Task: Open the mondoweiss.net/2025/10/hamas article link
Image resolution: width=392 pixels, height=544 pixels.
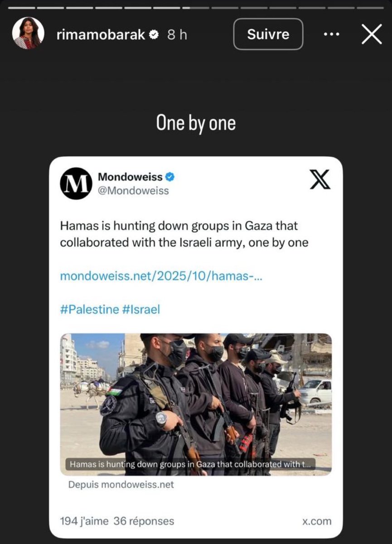Action: coord(161,276)
